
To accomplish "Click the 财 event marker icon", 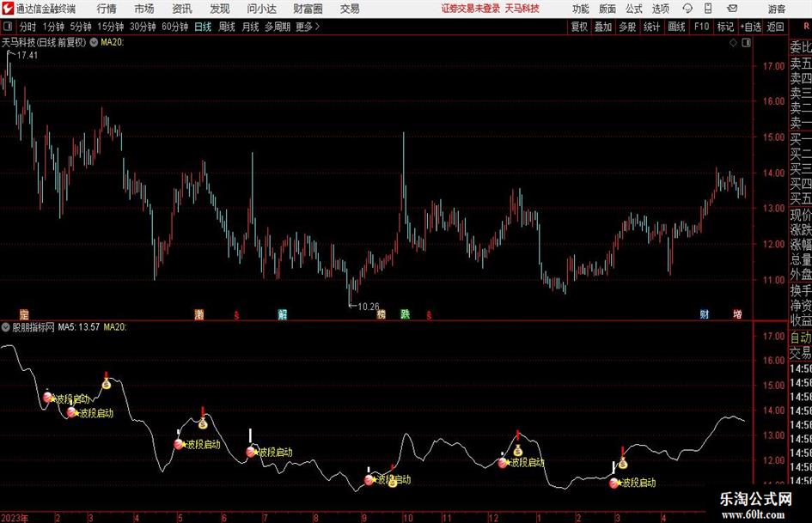I will (x=705, y=313).
